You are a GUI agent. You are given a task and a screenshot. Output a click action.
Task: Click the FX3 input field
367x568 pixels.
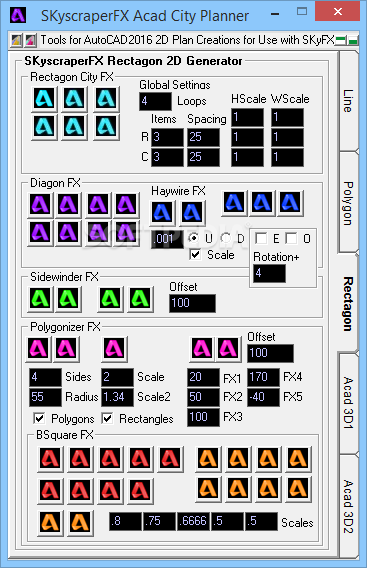tap(203, 417)
